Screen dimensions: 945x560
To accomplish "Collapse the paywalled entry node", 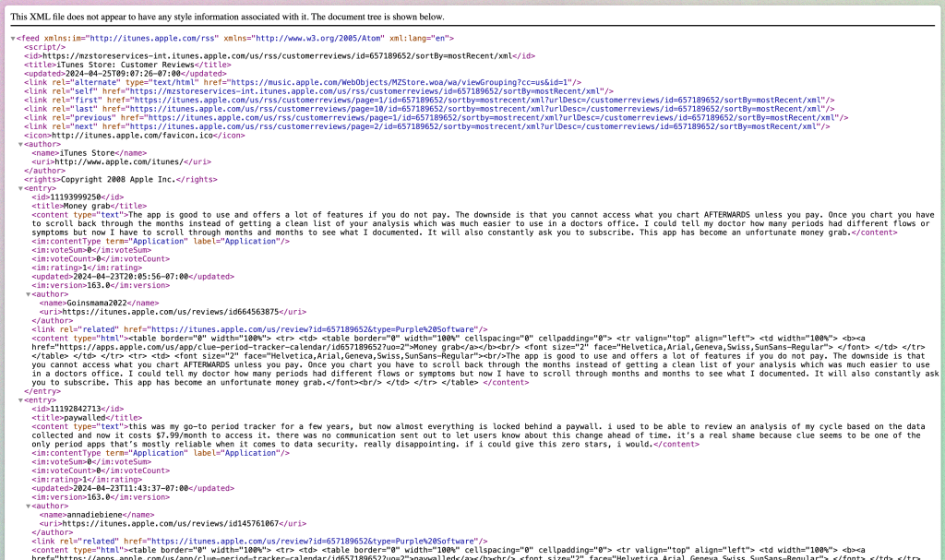I will pyautogui.click(x=20, y=399).
